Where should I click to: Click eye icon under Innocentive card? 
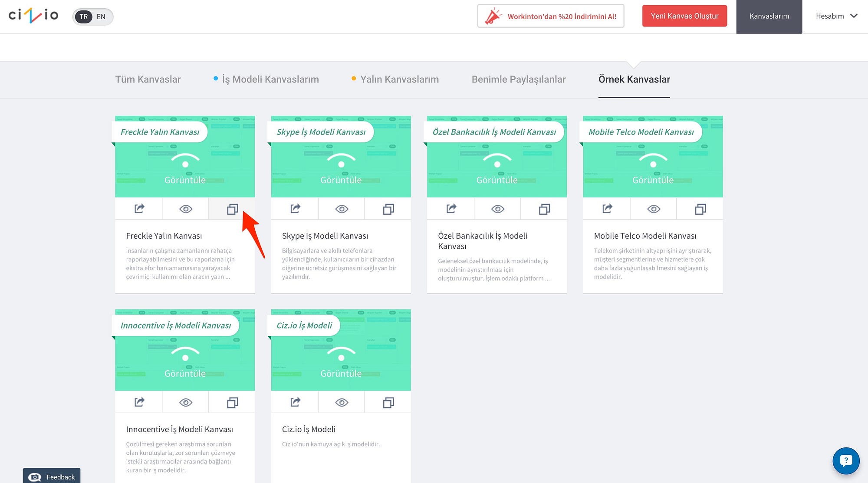pyautogui.click(x=185, y=402)
